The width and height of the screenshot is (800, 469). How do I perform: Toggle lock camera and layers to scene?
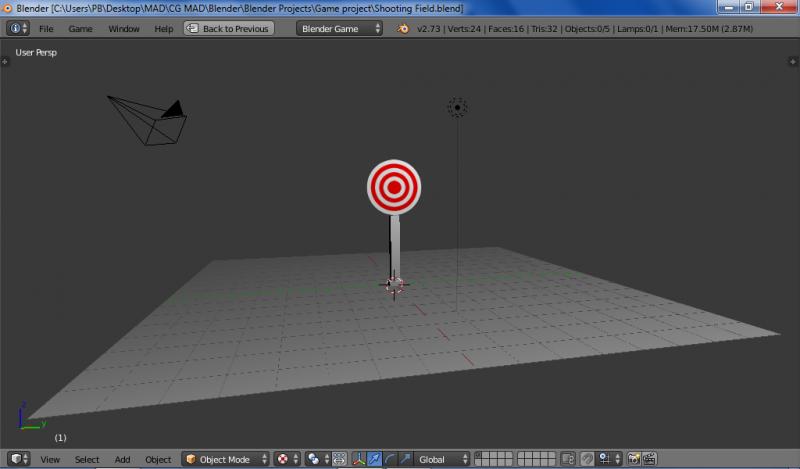pyautogui.click(x=567, y=459)
